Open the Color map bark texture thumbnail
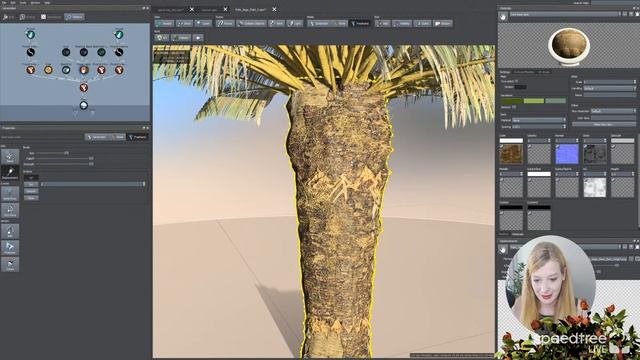Image resolution: width=640 pixels, height=360 pixels. pos(511,154)
